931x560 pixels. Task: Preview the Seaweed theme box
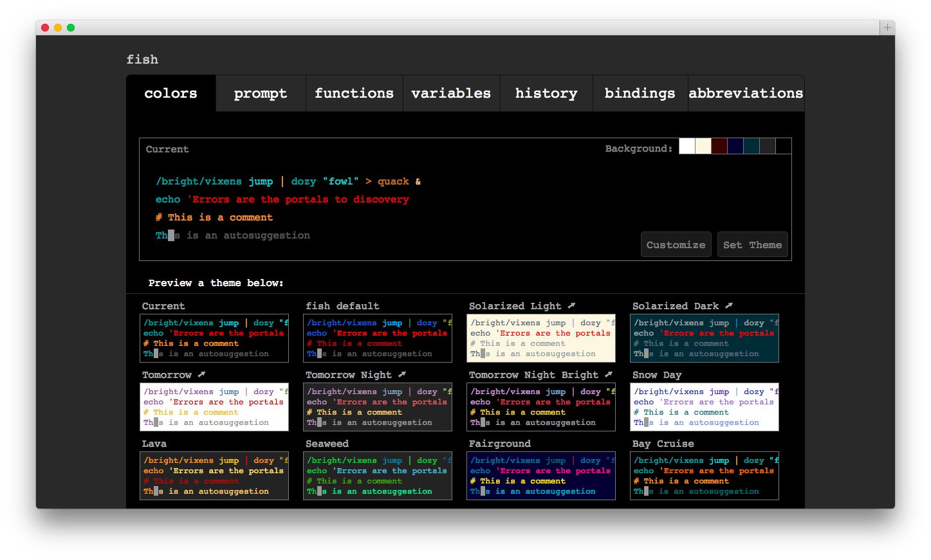[x=378, y=476]
